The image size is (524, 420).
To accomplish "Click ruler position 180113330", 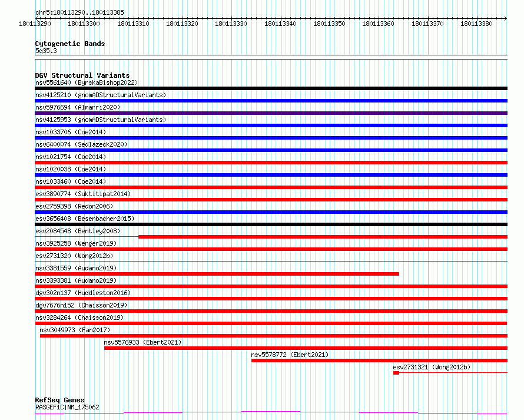I will pos(231,24).
